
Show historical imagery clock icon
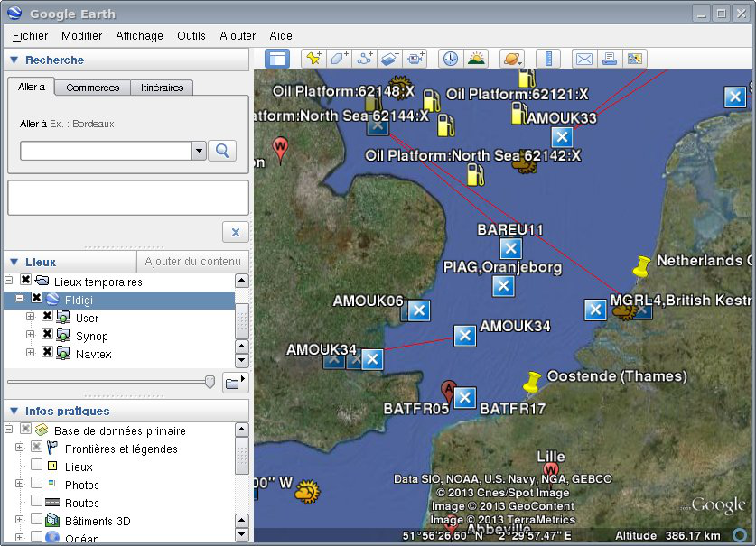pos(451,59)
